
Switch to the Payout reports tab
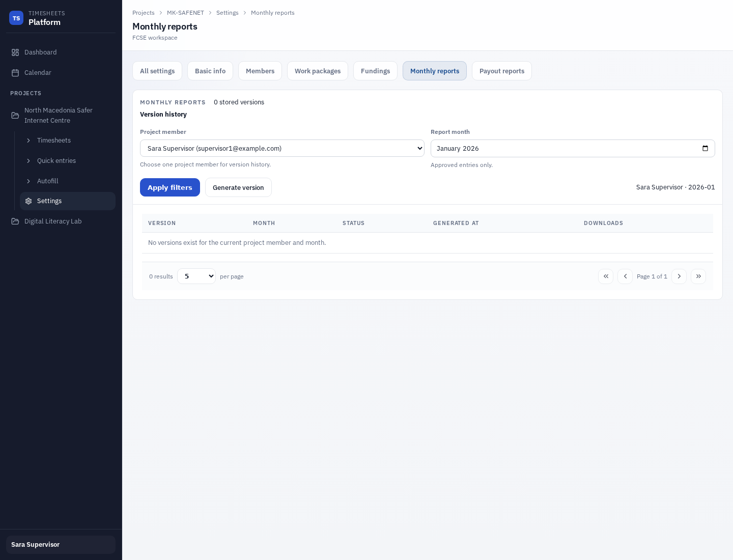pyautogui.click(x=502, y=71)
